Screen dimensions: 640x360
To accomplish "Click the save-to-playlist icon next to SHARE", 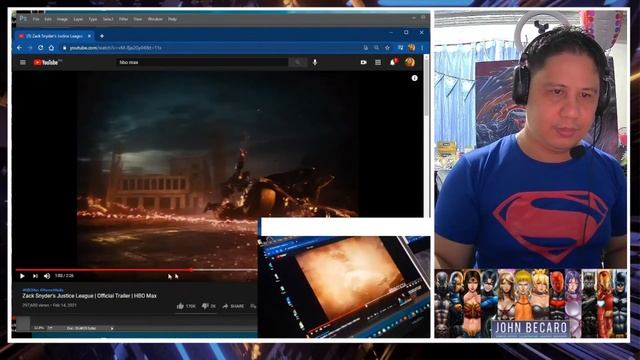I will 253,306.
